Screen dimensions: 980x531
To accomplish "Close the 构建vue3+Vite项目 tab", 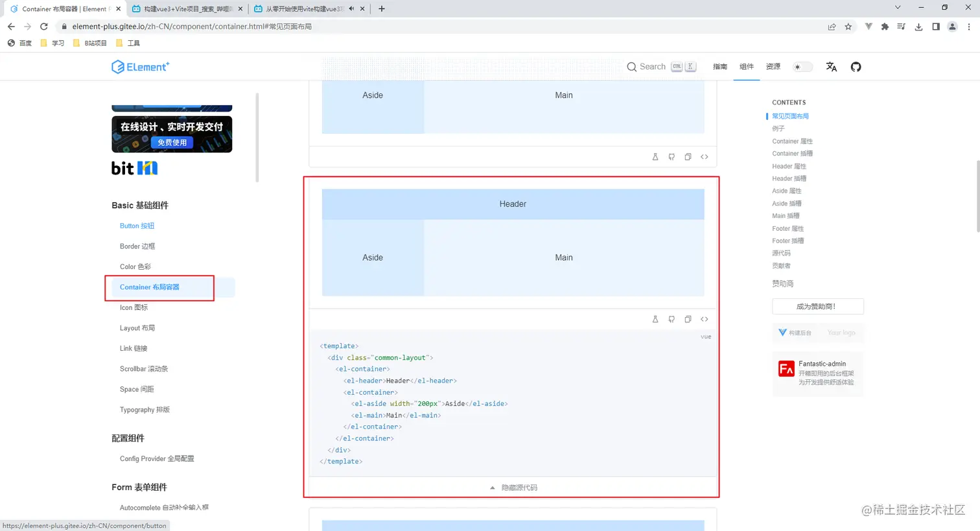I will [x=240, y=9].
